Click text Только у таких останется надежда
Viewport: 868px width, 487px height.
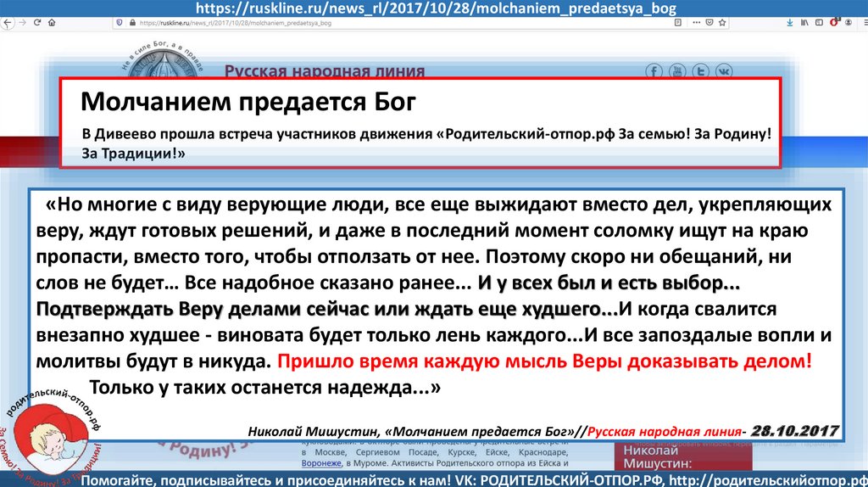click(x=264, y=387)
